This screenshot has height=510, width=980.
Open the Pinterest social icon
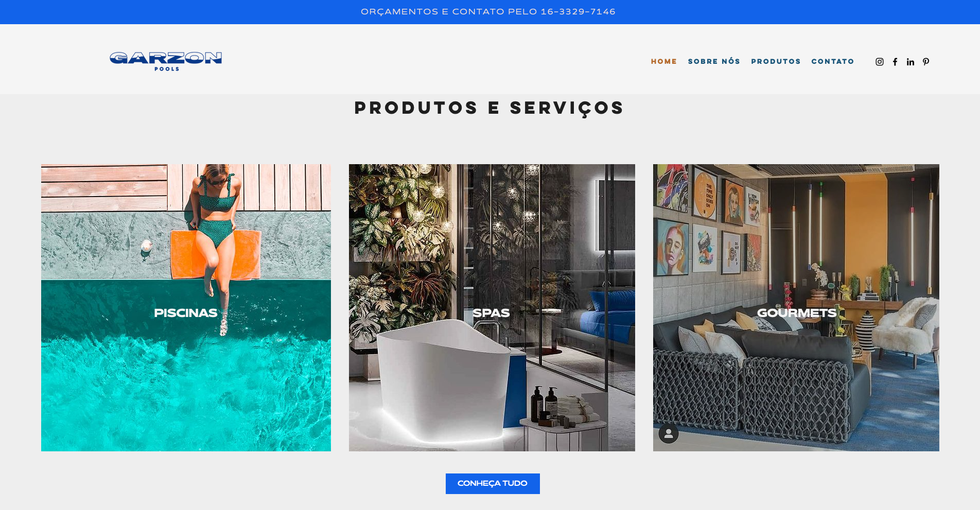(x=926, y=62)
